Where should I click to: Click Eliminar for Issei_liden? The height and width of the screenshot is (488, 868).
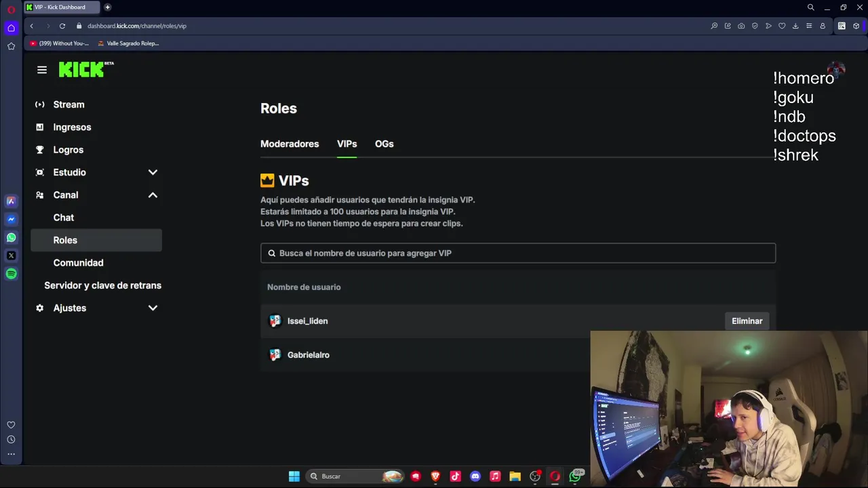click(747, 321)
